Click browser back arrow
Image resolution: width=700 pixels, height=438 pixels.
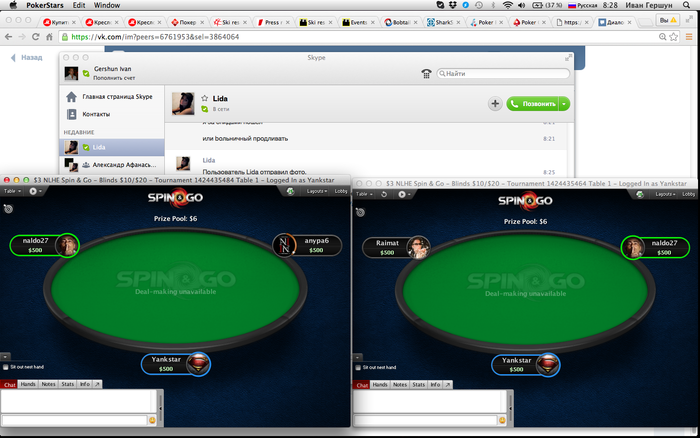click(x=8, y=37)
